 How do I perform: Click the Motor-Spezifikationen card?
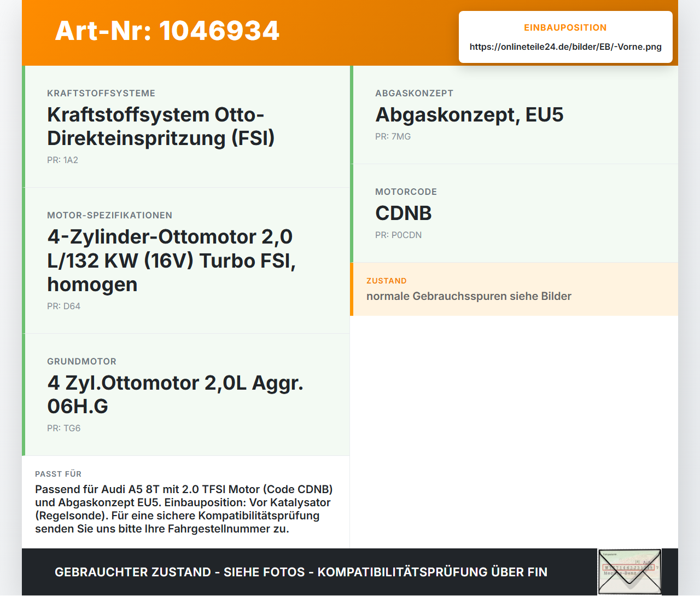186,261
